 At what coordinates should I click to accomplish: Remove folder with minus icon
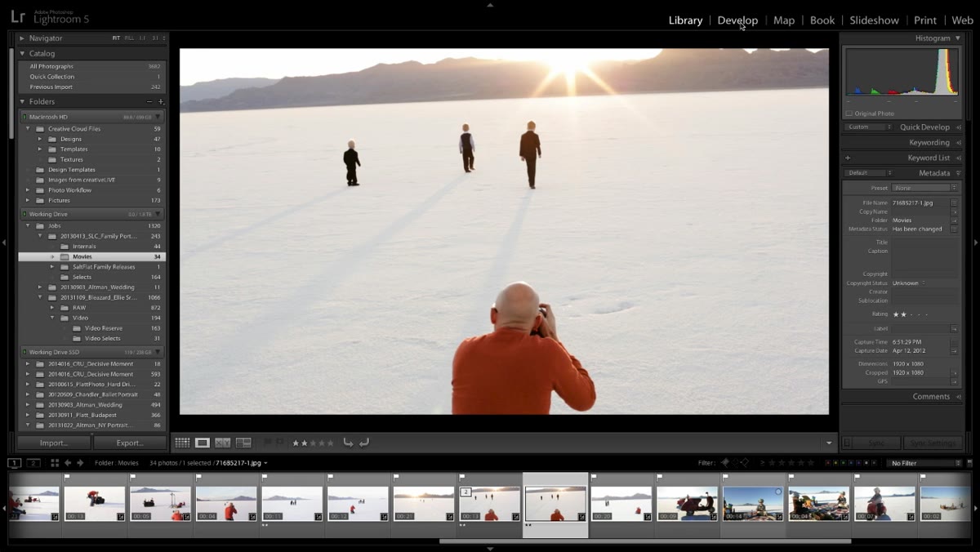[149, 101]
